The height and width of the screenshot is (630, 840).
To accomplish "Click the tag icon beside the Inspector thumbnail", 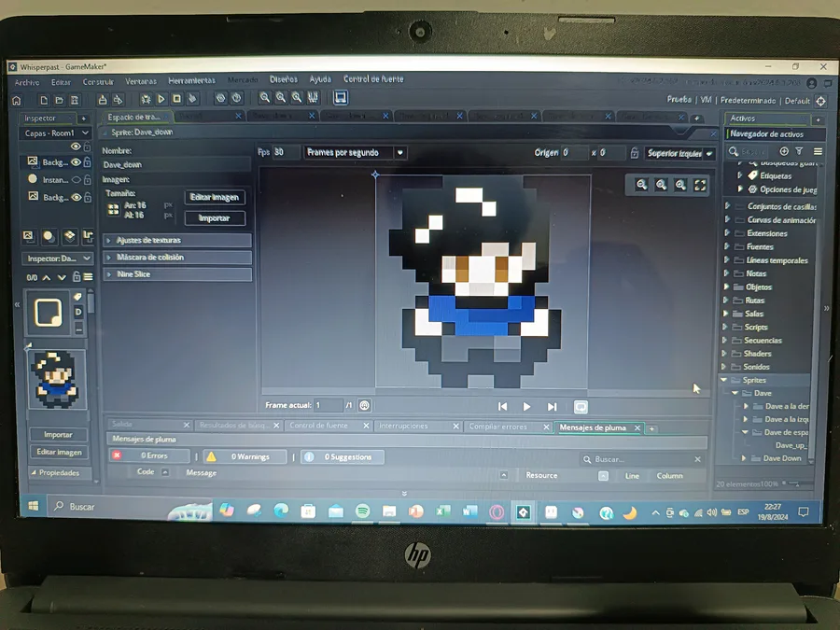I will (x=78, y=296).
